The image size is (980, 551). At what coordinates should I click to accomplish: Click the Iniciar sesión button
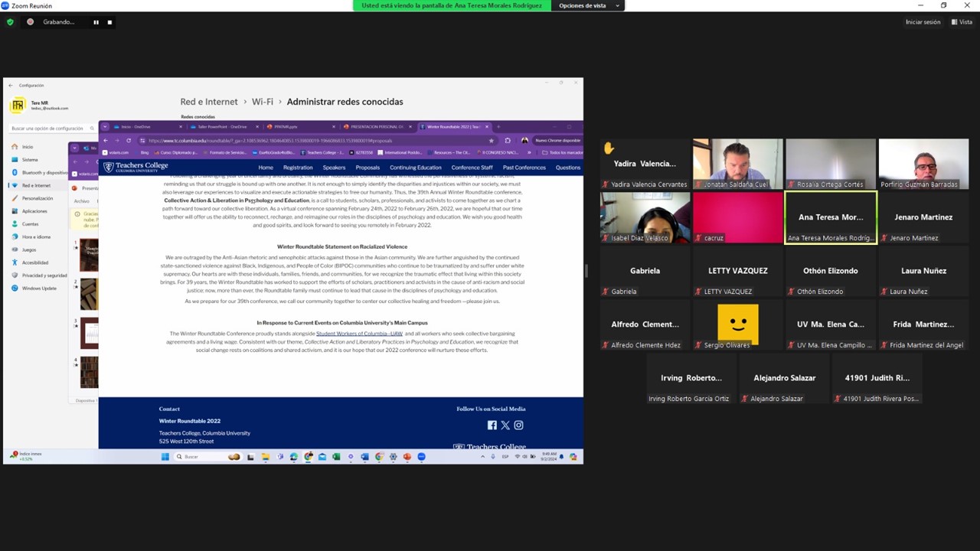pos(923,22)
